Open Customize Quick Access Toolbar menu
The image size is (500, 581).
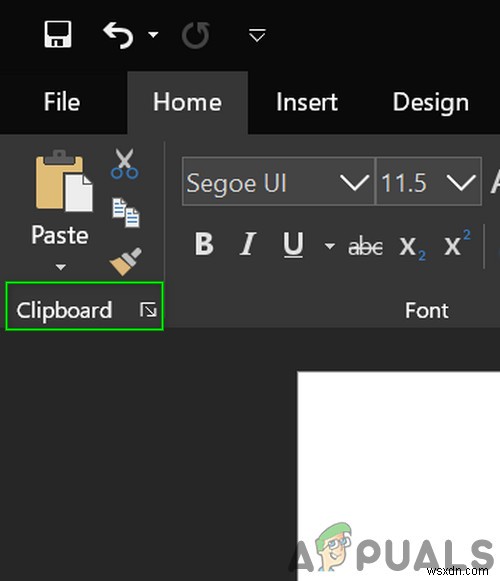(257, 35)
